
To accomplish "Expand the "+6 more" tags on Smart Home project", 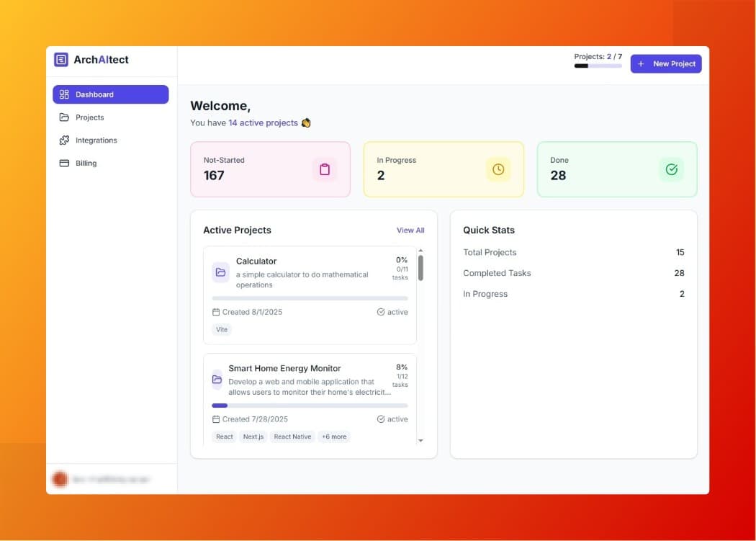I will click(334, 437).
